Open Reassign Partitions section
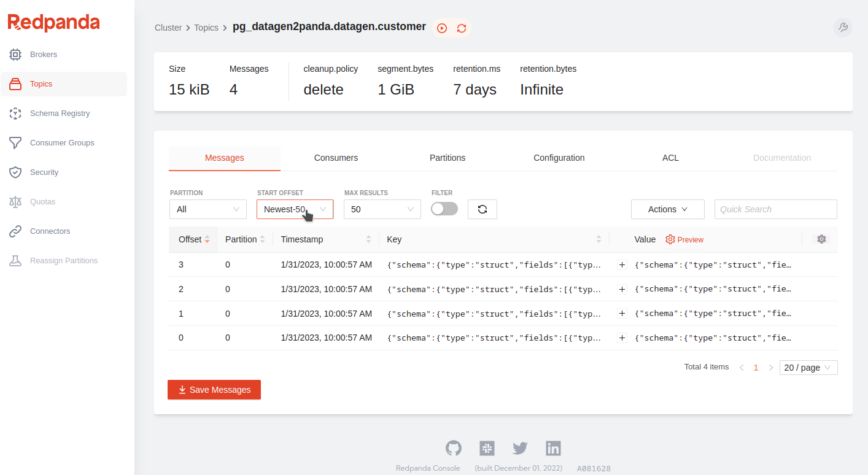Image resolution: width=868 pixels, height=475 pixels. click(64, 261)
